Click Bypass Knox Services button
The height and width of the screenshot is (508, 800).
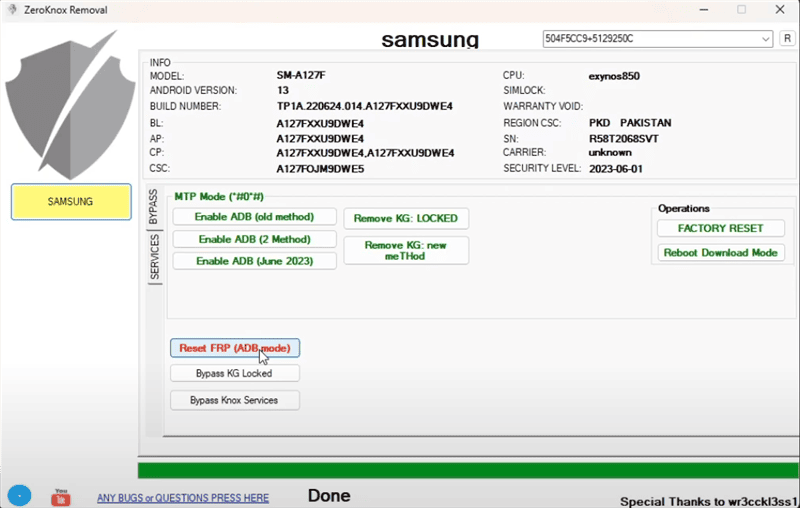(234, 400)
